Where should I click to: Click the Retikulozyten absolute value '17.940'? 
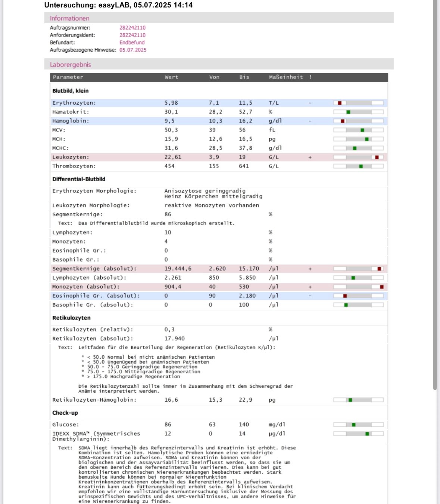click(175, 339)
